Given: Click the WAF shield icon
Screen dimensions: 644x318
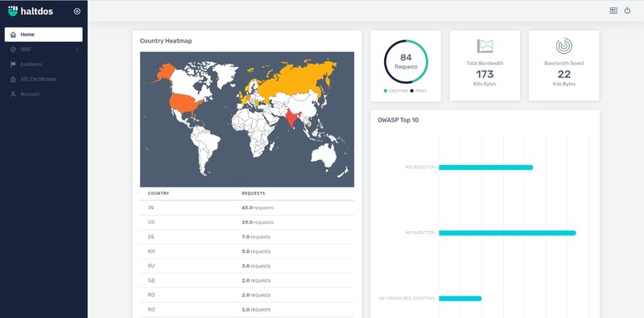Looking at the screenshot, I should coord(13,49).
